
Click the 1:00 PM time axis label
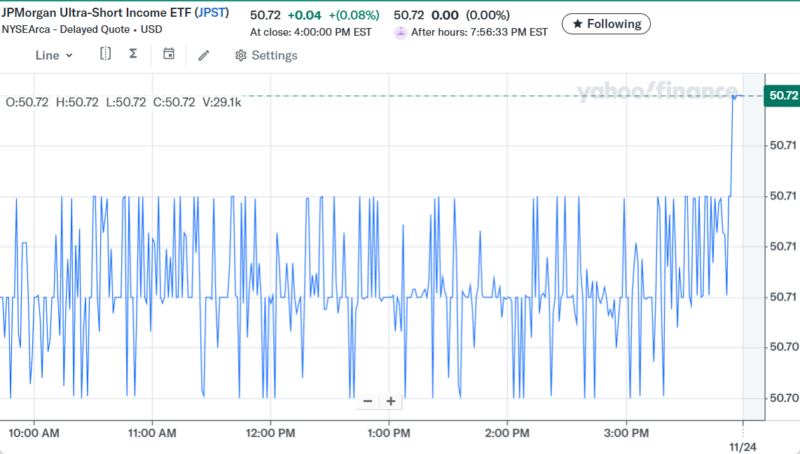tap(389, 432)
